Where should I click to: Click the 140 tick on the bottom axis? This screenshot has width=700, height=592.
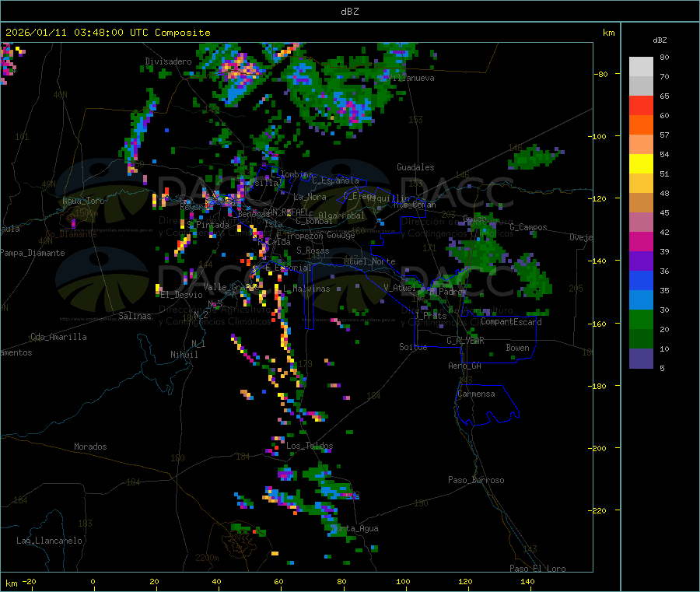point(527,581)
